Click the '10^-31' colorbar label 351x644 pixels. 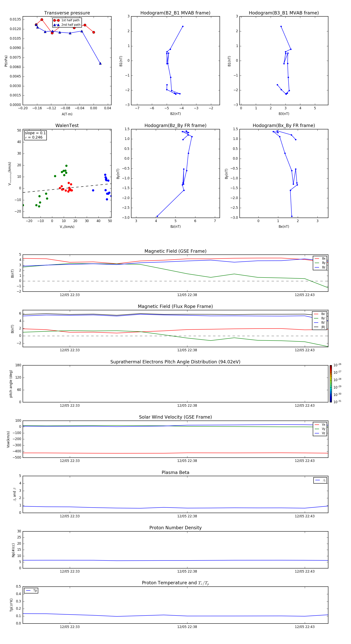(x=337, y=402)
